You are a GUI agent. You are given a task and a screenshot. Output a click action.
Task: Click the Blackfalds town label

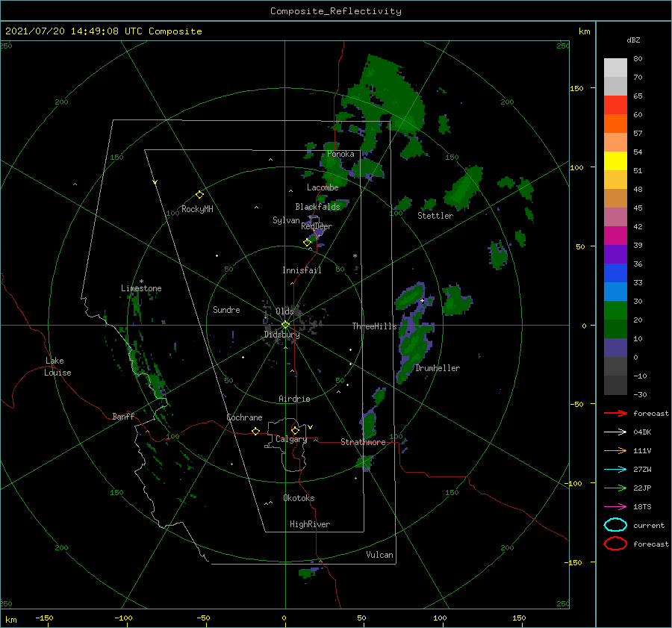pos(317,207)
